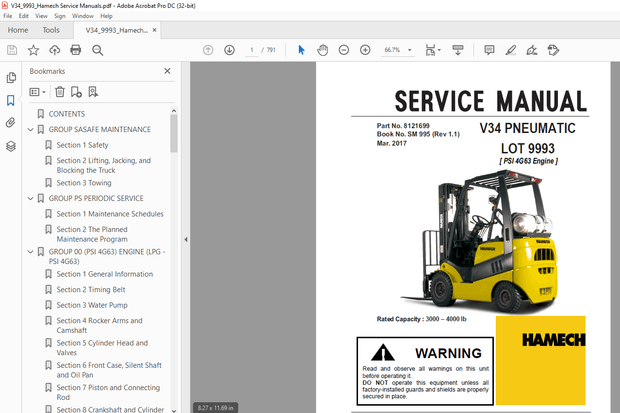Open the sign document pen icon
This screenshot has width=620, height=413.
tap(532, 50)
